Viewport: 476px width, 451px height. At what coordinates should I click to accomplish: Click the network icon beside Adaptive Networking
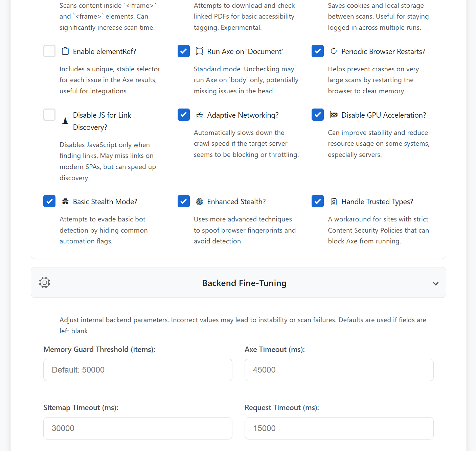click(200, 115)
